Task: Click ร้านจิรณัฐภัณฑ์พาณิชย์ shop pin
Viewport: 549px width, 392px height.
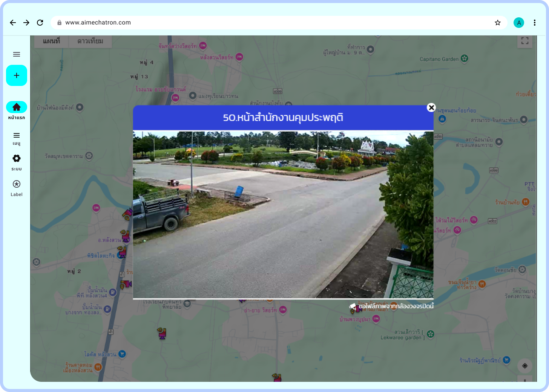Action: click(x=506, y=360)
